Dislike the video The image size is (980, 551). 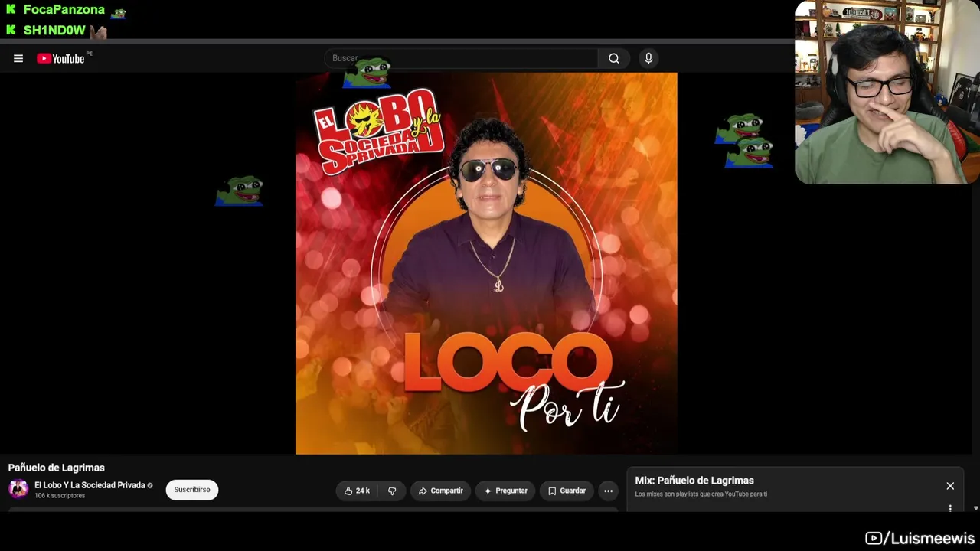click(x=392, y=491)
